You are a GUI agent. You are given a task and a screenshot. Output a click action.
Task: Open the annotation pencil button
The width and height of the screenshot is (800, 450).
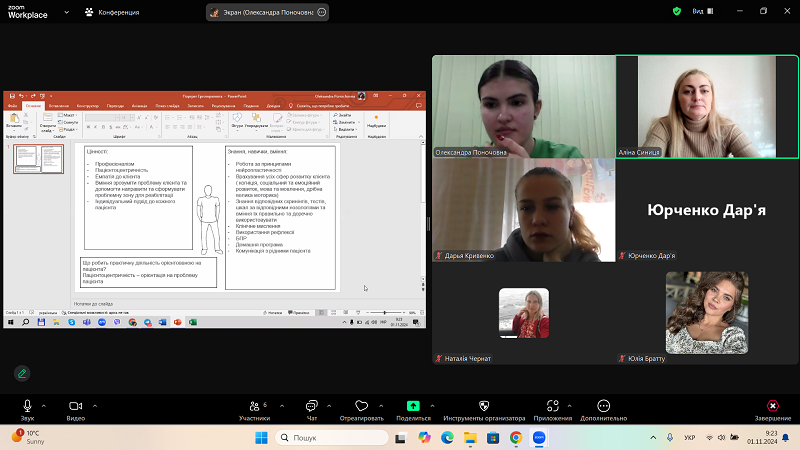point(22,373)
